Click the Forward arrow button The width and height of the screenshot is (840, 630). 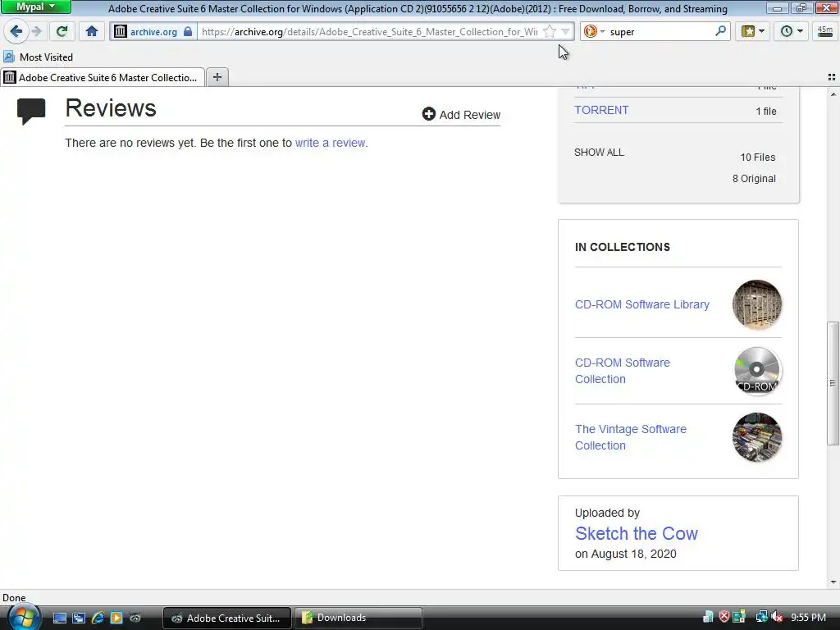36,32
